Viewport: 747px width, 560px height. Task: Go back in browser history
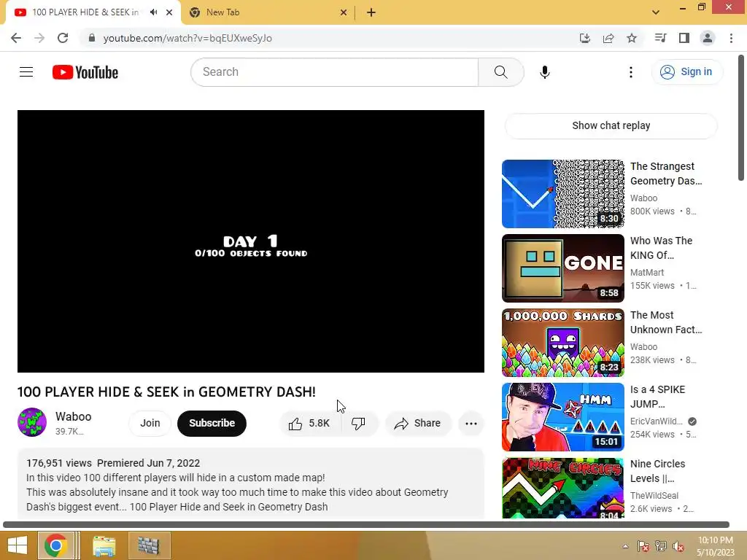(x=16, y=38)
